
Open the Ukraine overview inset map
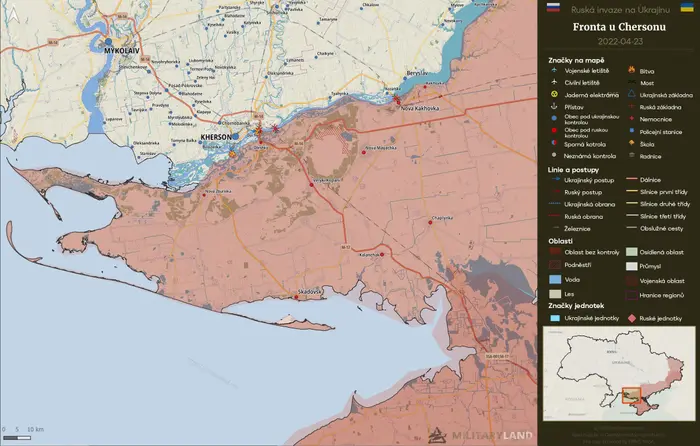point(619,374)
